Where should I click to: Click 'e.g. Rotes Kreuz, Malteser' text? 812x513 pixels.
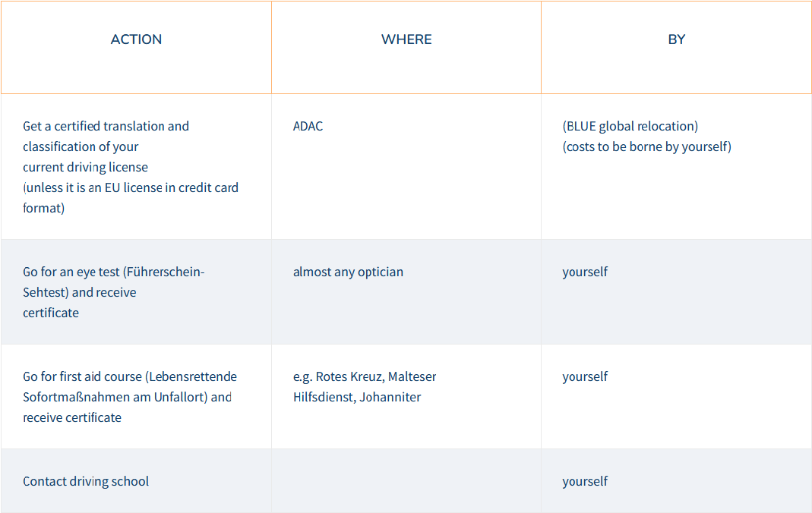pos(365,376)
